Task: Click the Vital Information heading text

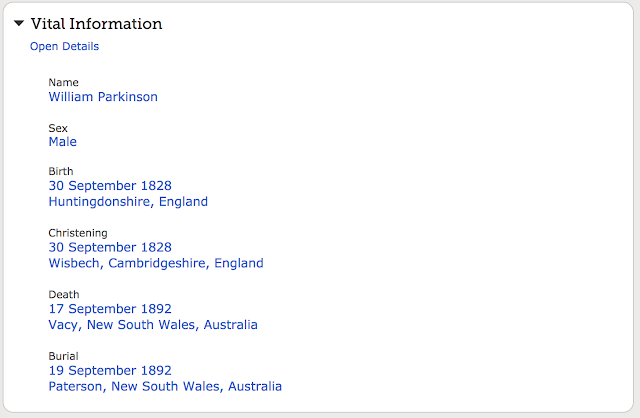Action: 96,24
